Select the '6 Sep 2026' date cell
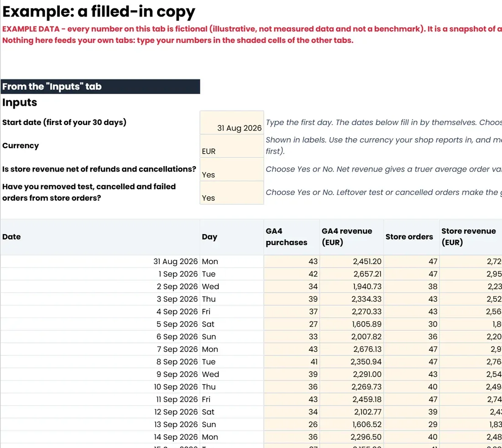Image resolution: width=502 pixels, height=448 pixels. [x=100, y=337]
